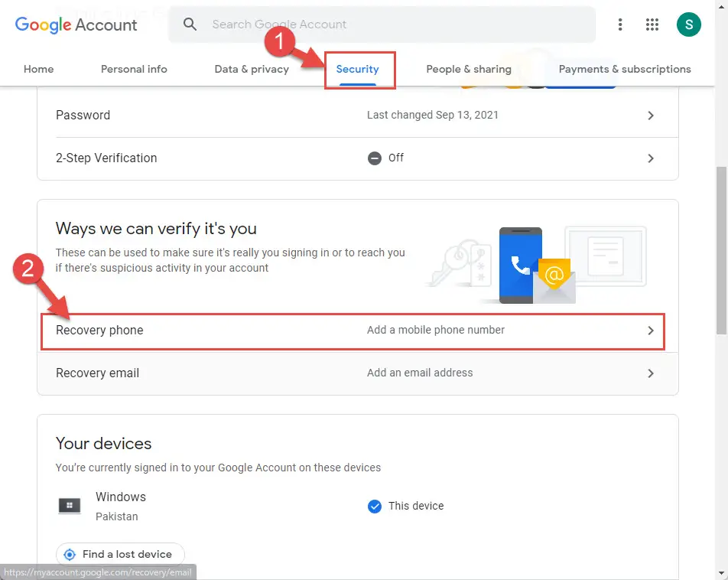Open the Google apps grid
Image resolution: width=728 pixels, height=580 pixels.
(x=652, y=24)
